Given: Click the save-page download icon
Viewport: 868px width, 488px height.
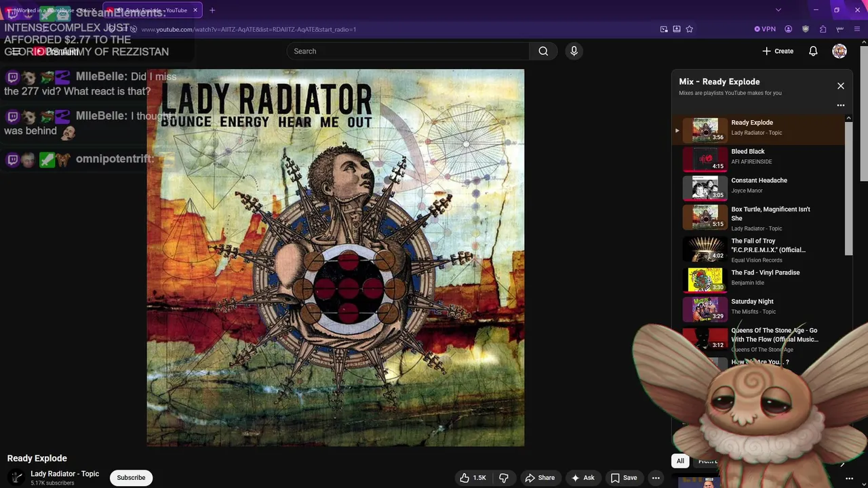Looking at the screenshot, I should [x=677, y=29].
